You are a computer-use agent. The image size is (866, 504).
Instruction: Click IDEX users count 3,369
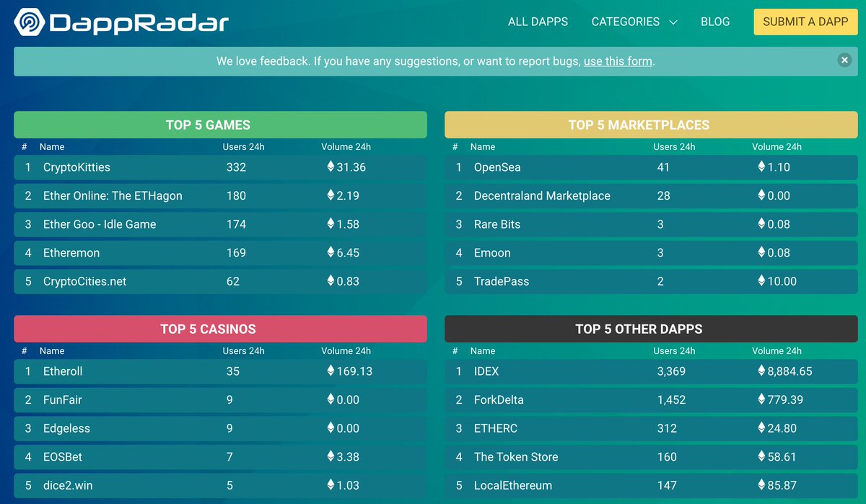tap(671, 371)
